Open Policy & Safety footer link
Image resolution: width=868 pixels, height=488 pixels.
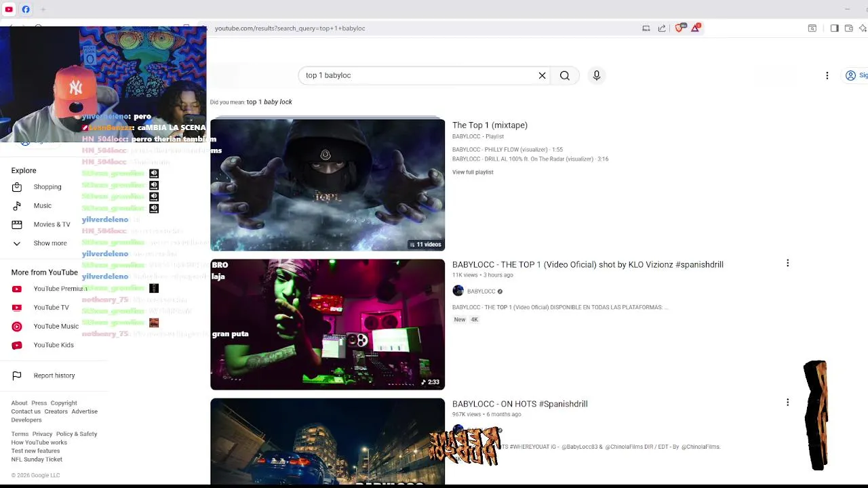[x=77, y=434]
